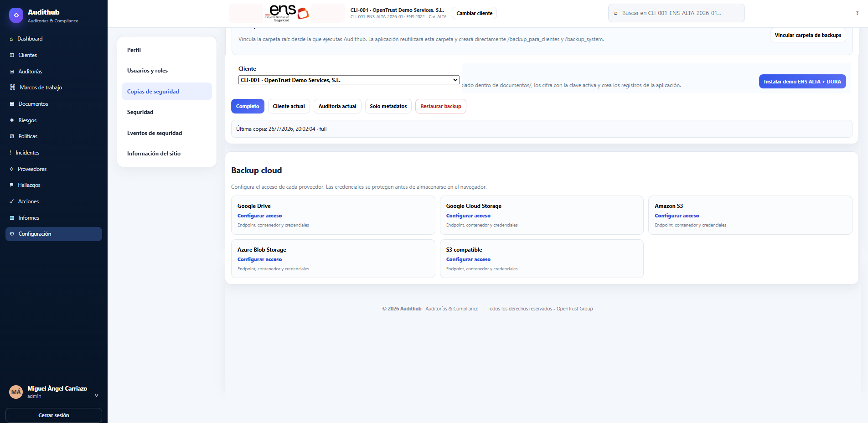The width and height of the screenshot is (868, 423).
Task: Configure access for Azure Blob Storage
Action: click(259, 259)
